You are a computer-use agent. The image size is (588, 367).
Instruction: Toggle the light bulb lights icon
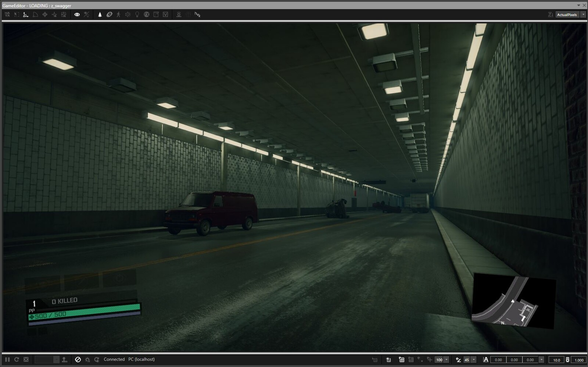click(137, 15)
